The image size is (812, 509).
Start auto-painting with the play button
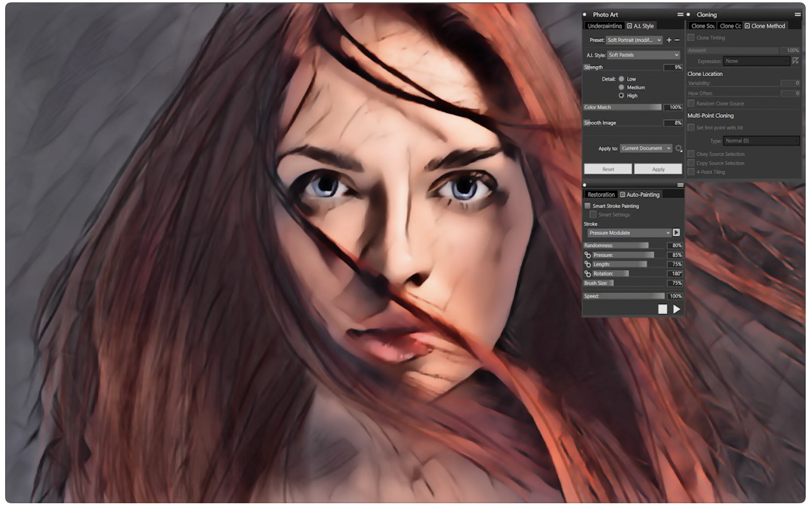677,310
